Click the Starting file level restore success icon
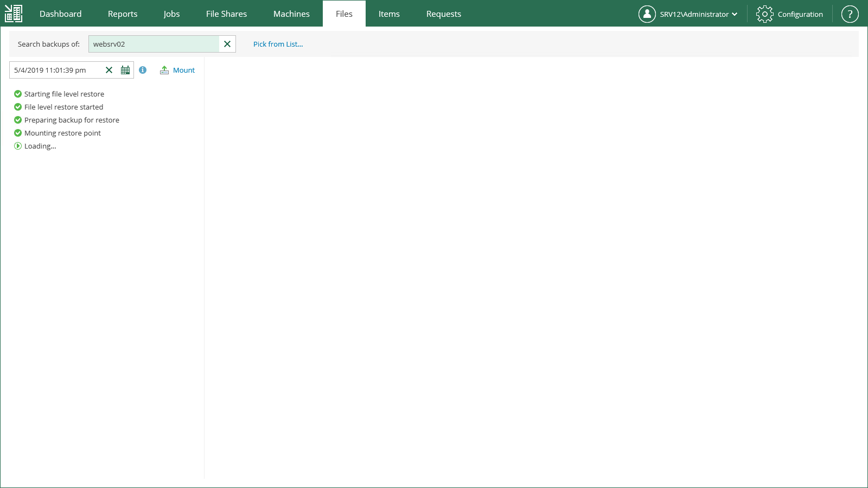This screenshot has height=488, width=868. point(18,94)
